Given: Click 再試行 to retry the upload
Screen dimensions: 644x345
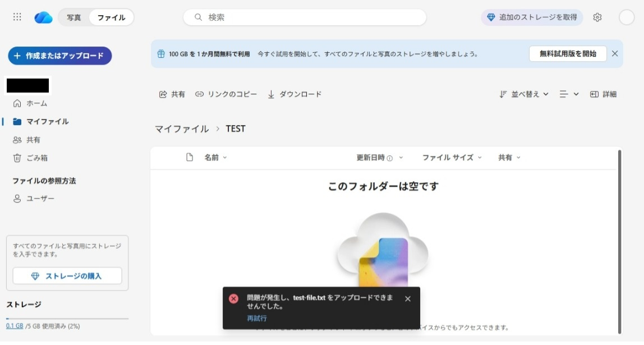Looking at the screenshot, I should click(x=257, y=318).
